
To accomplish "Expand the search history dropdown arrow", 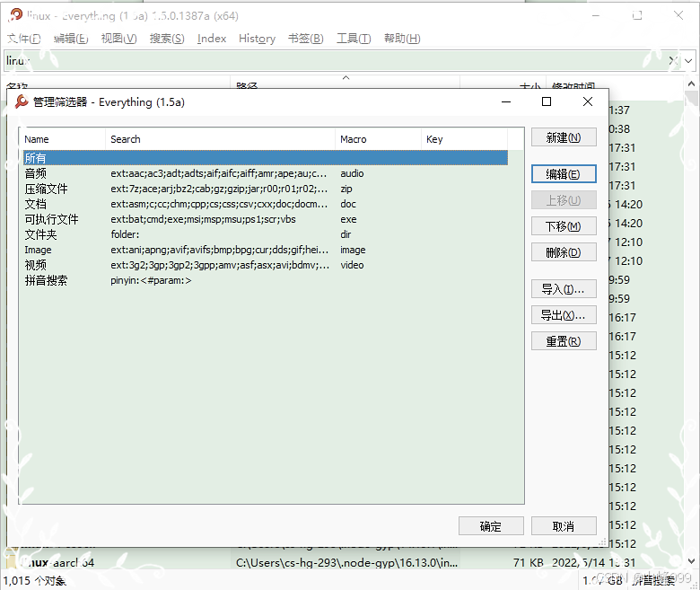I will 689,61.
